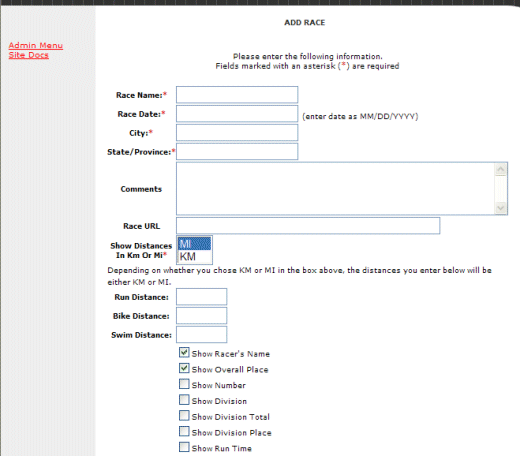Click the Comments scrollbar up arrow
520x456 pixels.
[501, 170]
